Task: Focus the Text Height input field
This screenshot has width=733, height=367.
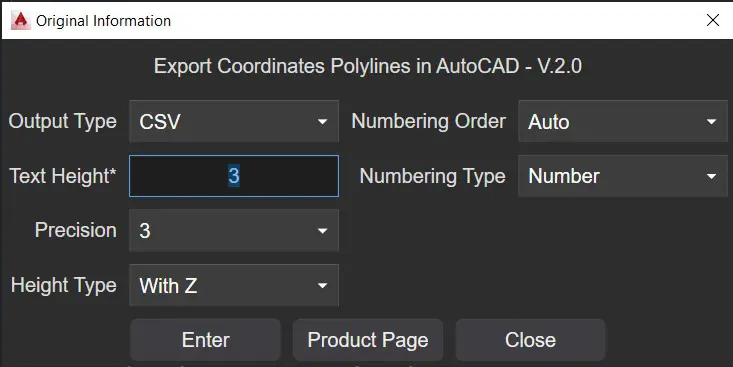Action: [234, 176]
